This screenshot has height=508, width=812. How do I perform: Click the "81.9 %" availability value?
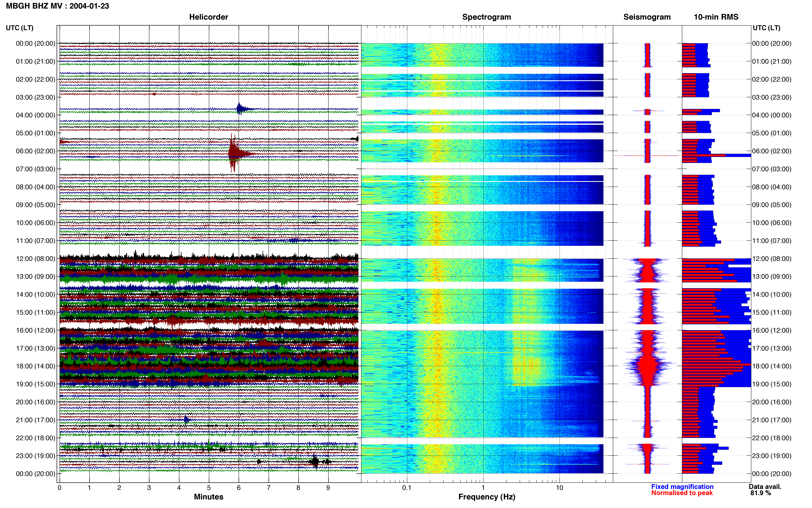[761, 493]
